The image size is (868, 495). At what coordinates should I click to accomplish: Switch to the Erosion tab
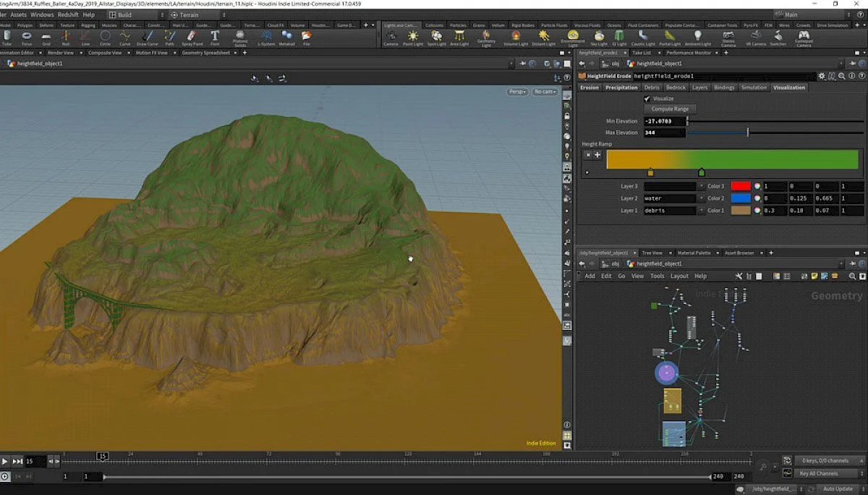[x=590, y=88]
